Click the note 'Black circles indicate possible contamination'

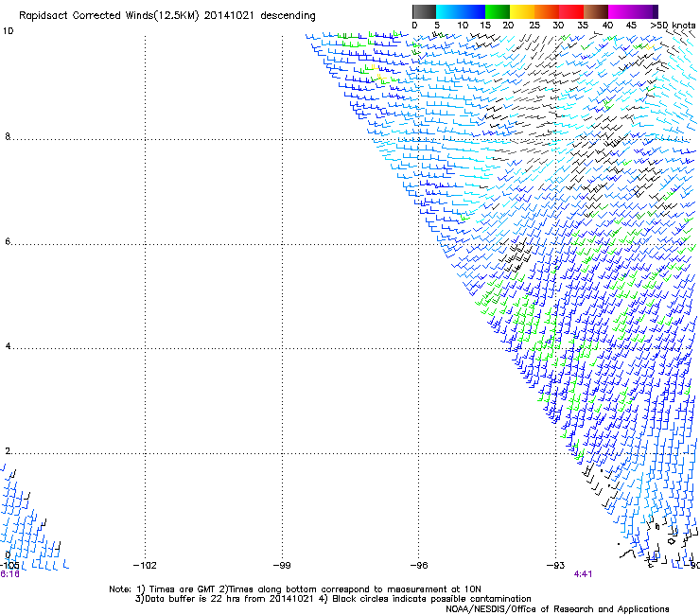431,599
